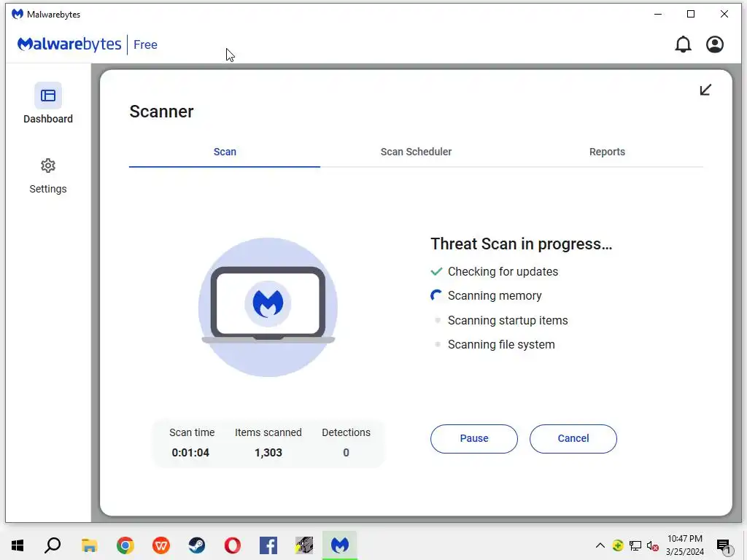
Task: Click the green tray icon with plus
Action: (618, 545)
